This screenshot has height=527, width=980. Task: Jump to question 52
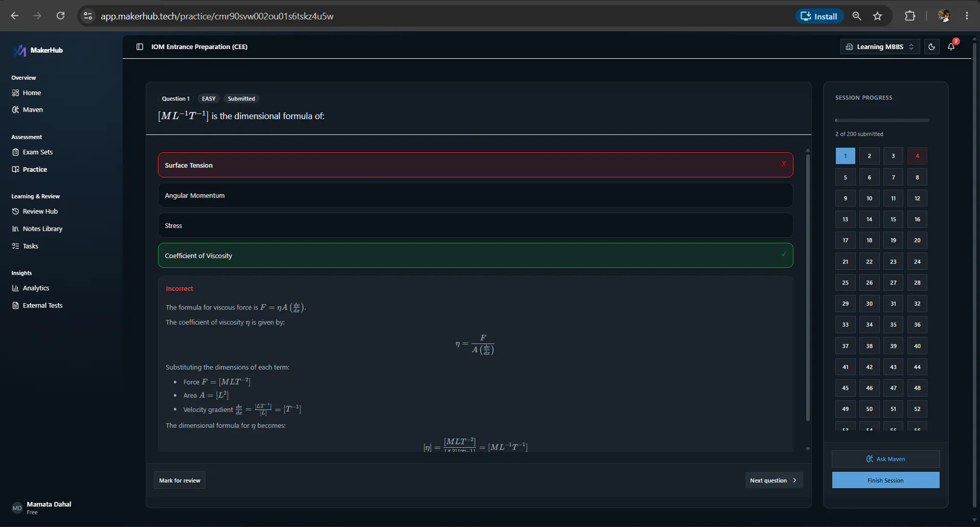[917, 409]
